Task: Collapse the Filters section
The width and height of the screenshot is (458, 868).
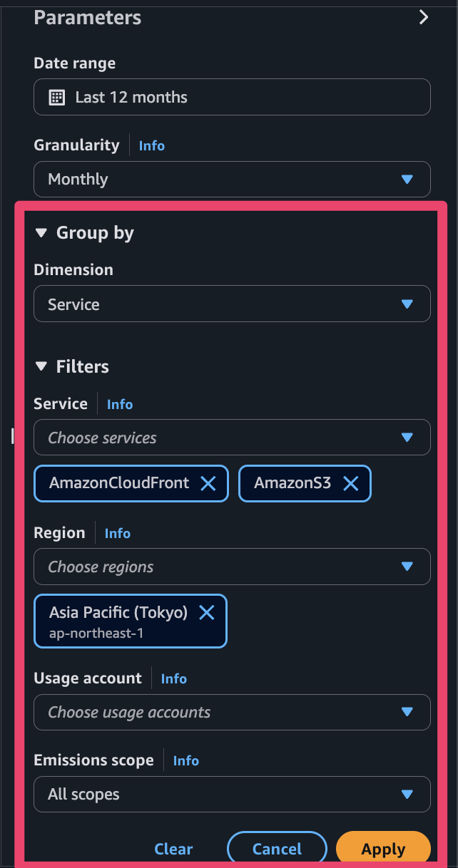Action: (x=41, y=367)
